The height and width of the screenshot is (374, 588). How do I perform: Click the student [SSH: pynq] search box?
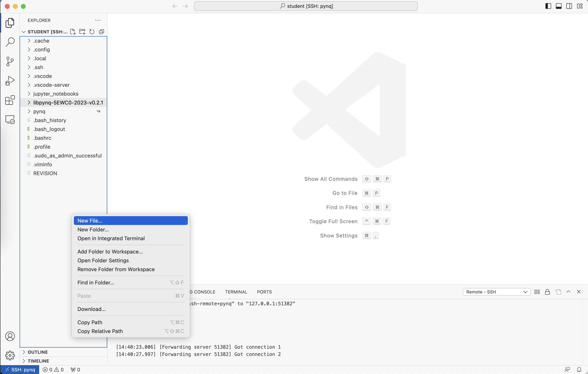pos(306,6)
